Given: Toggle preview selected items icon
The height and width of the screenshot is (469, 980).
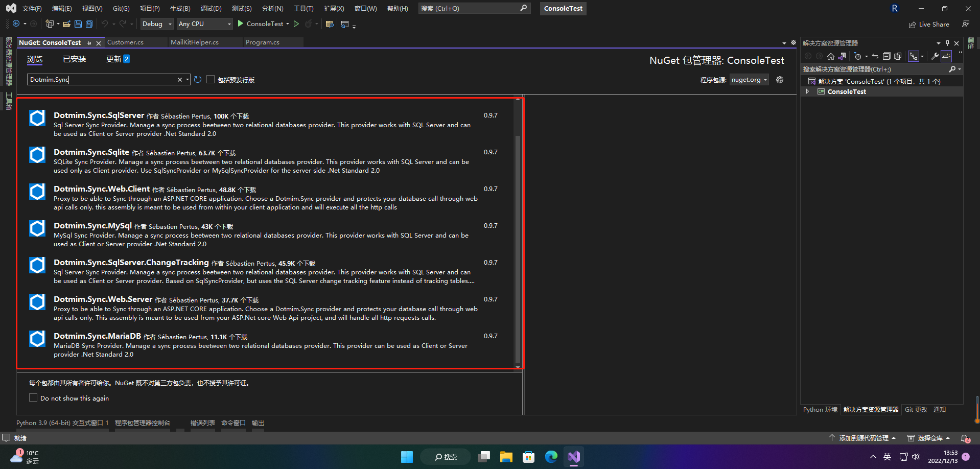Looking at the screenshot, I should (x=946, y=56).
